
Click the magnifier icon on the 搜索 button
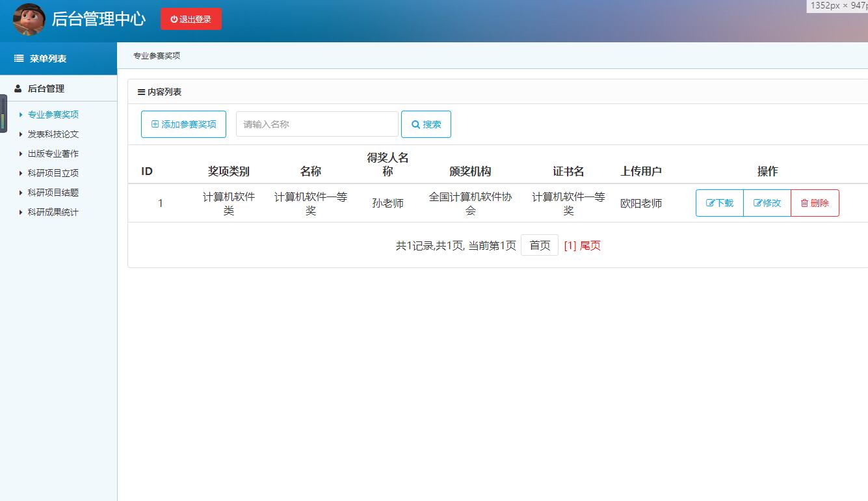tap(415, 124)
